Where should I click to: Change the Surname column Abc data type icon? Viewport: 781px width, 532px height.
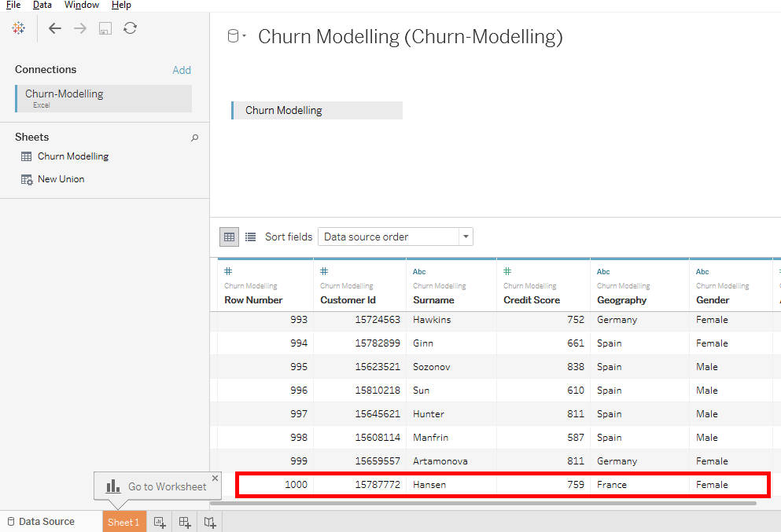pyautogui.click(x=419, y=272)
